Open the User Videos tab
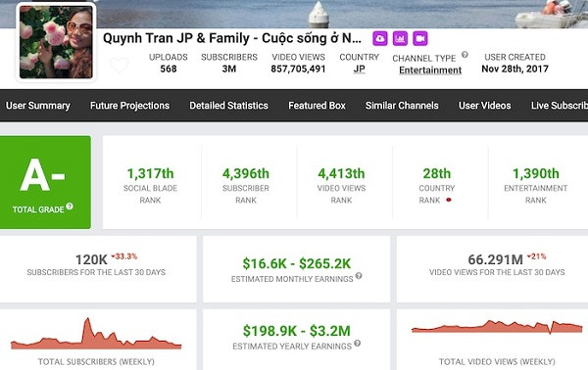This screenshot has width=588, height=370. click(x=484, y=106)
